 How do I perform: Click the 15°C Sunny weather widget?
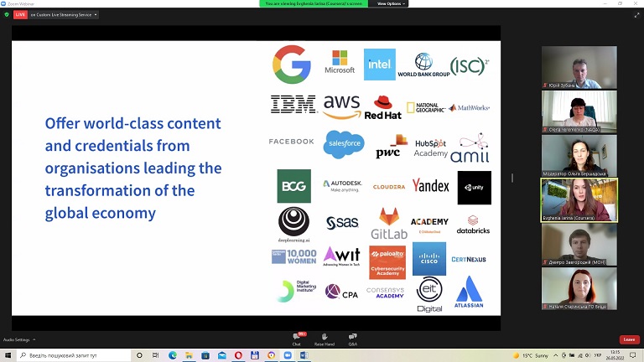pyautogui.click(x=531, y=355)
